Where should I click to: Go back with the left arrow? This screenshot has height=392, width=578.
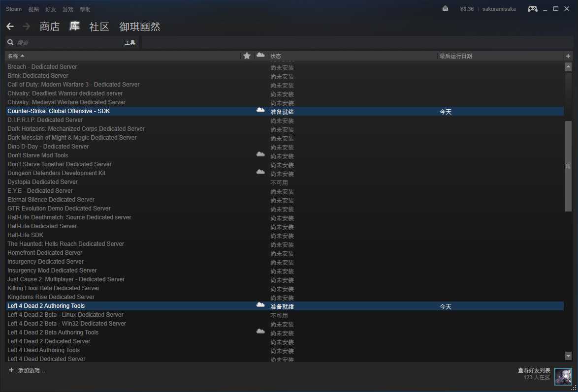(10, 26)
